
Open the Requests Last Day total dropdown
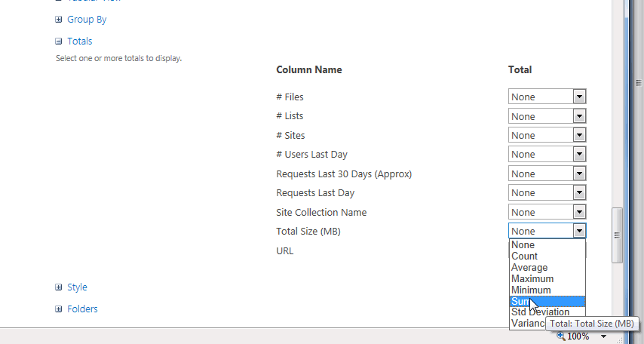579,193
